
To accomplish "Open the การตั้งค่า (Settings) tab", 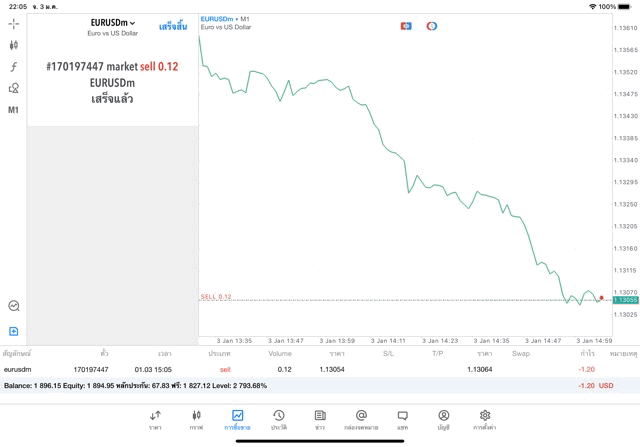I will (x=484, y=419).
